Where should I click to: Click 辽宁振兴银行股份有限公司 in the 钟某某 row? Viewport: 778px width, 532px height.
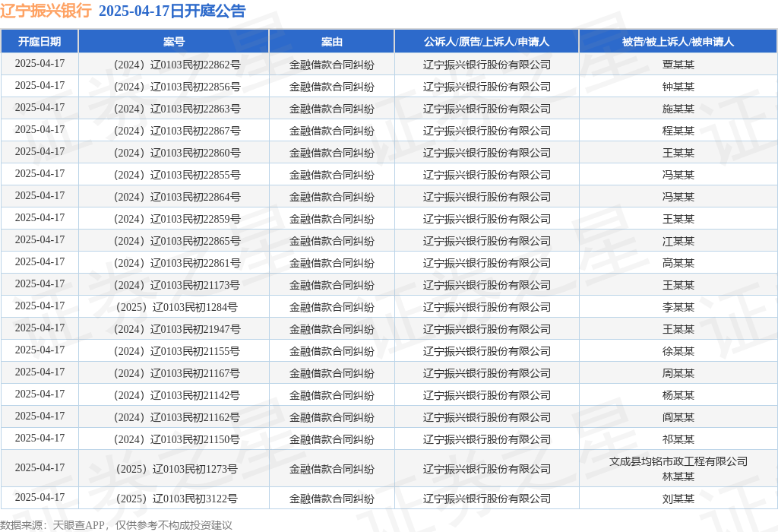coord(487,87)
